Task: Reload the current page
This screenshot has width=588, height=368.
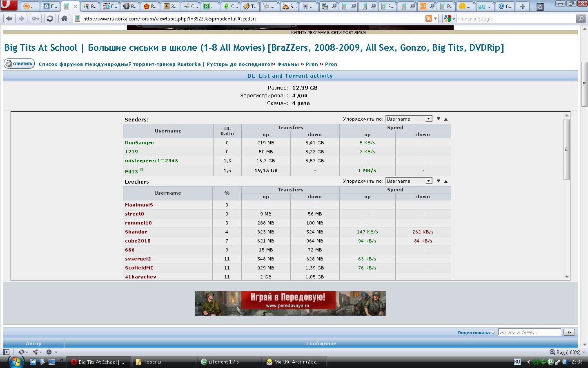Action: 50,18
